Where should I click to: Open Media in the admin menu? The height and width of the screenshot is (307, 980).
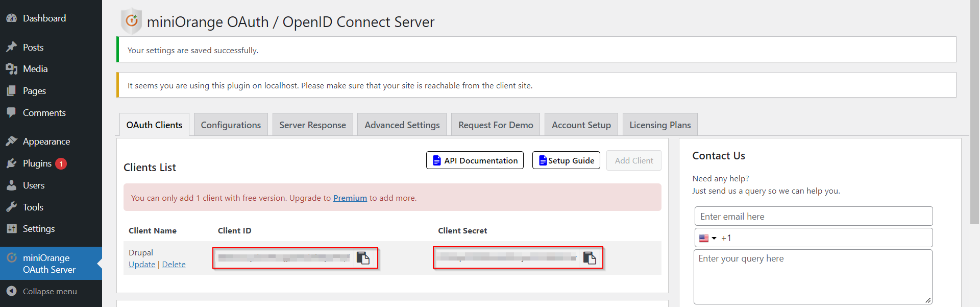(35, 69)
